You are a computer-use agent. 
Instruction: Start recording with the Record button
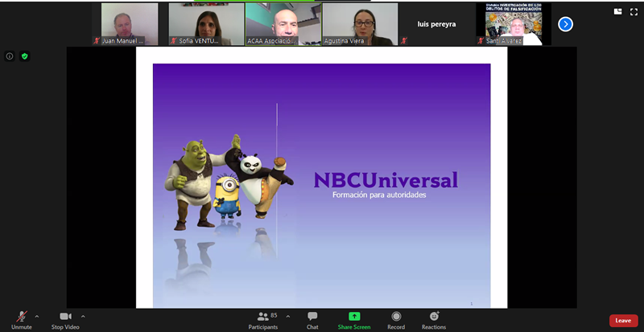(x=396, y=320)
